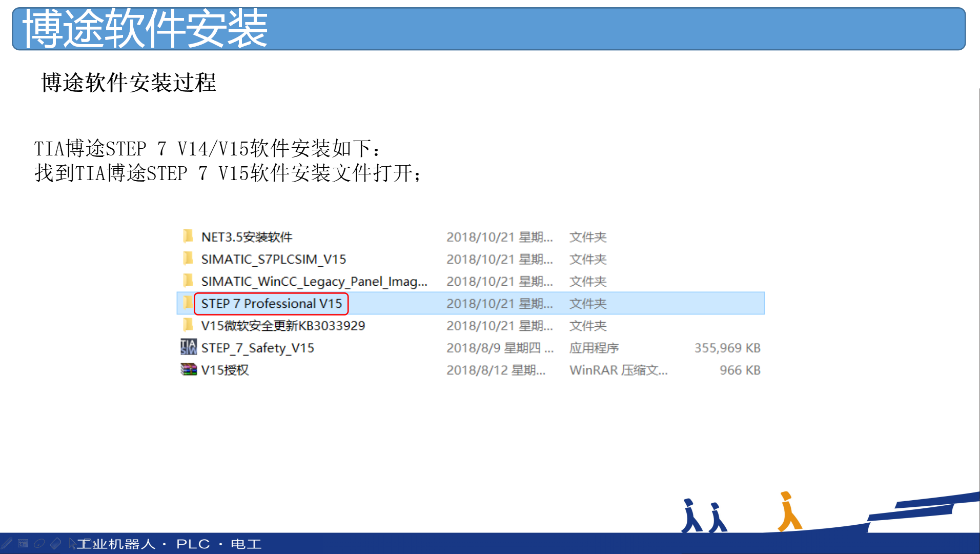Click the SIMATIC_S7PLCSIM_V15 folder icon
The image size is (980, 554).
tap(188, 259)
